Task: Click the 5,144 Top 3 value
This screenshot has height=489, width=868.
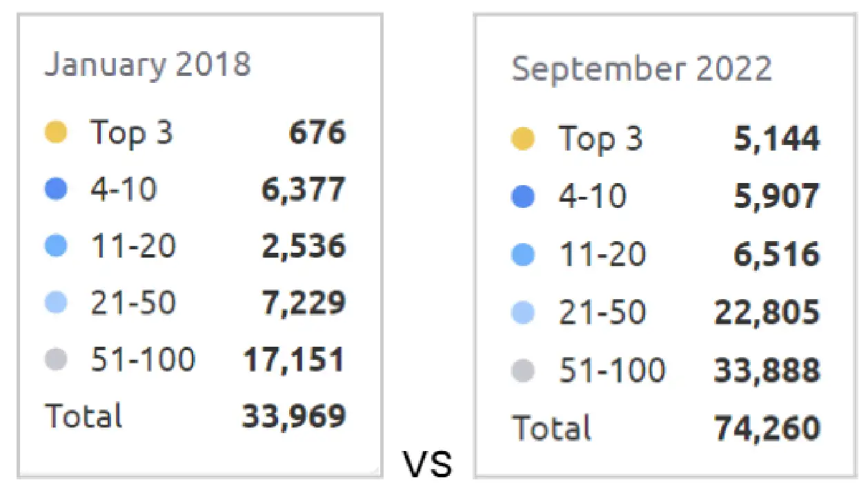Action: pos(776,139)
